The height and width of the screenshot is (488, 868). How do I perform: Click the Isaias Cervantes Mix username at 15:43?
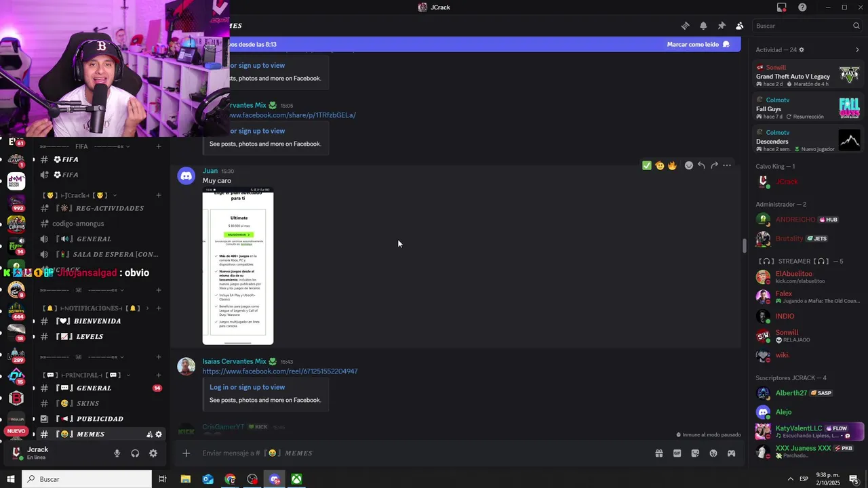[234, 361]
